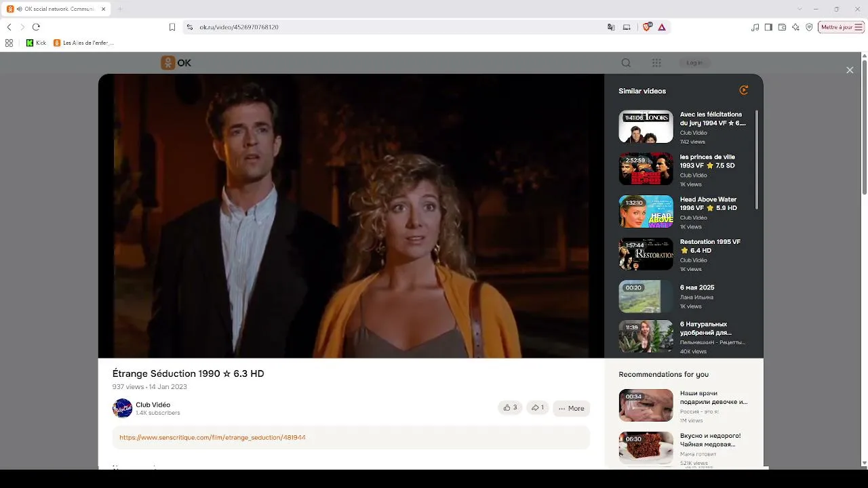Image resolution: width=868 pixels, height=488 pixels.
Task: Toggle autoplay icon beside Similar videos
Action: [744, 90]
